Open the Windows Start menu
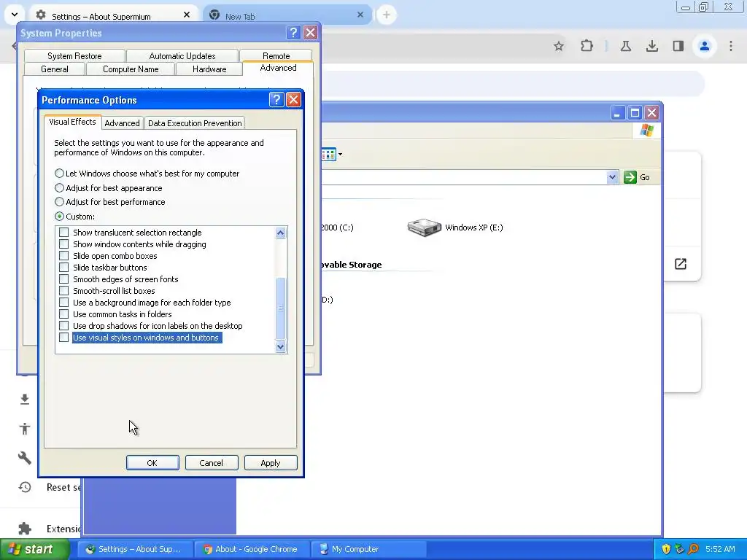This screenshot has height=560, width=747. [x=34, y=549]
